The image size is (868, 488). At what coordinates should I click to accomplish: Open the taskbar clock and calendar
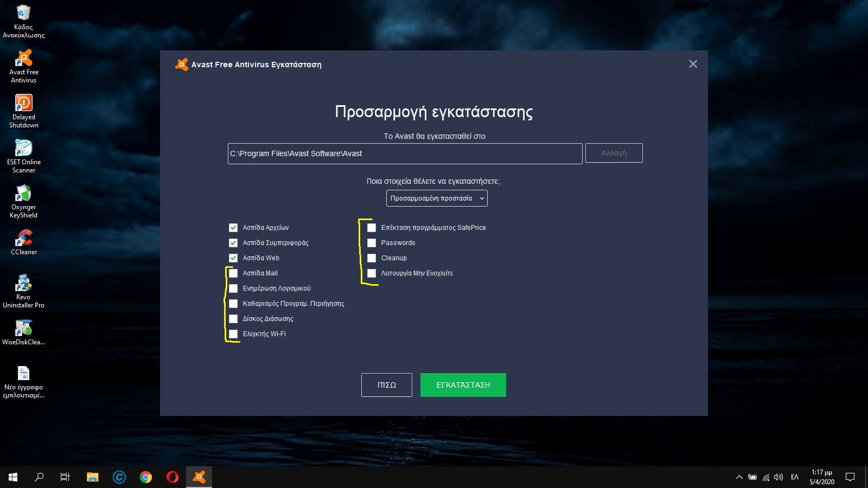click(x=822, y=477)
